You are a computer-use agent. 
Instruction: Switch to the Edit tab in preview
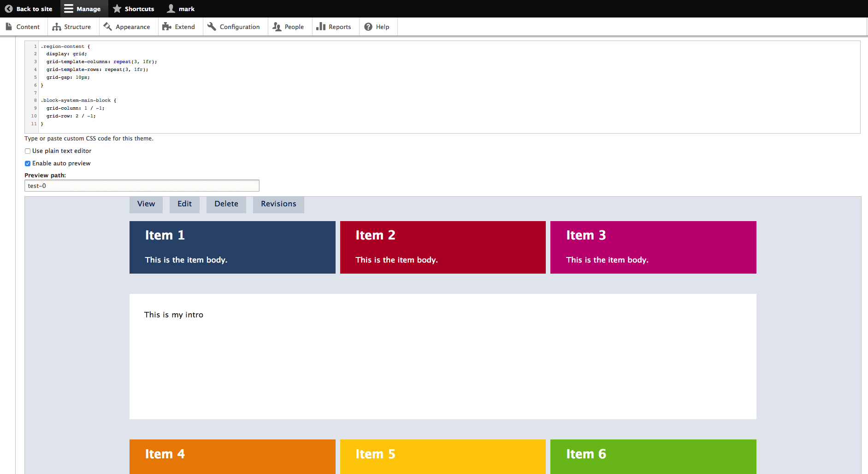click(x=184, y=204)
